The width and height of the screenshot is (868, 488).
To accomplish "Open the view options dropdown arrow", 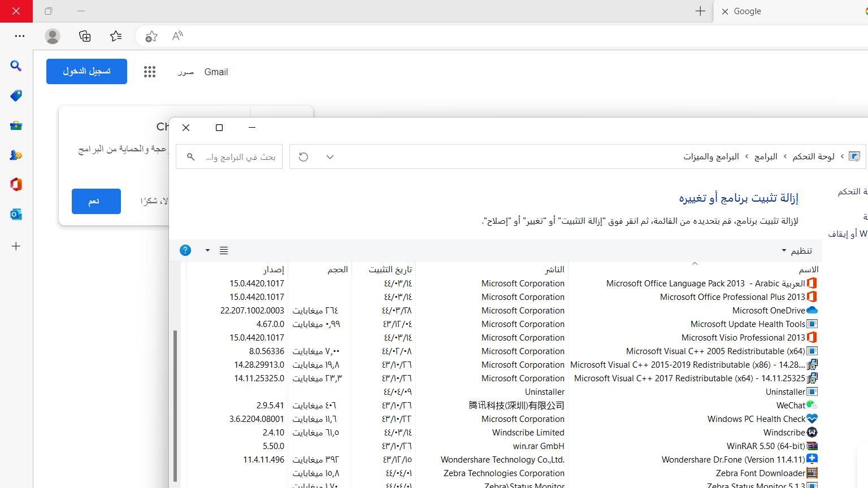I will (207, 250).
